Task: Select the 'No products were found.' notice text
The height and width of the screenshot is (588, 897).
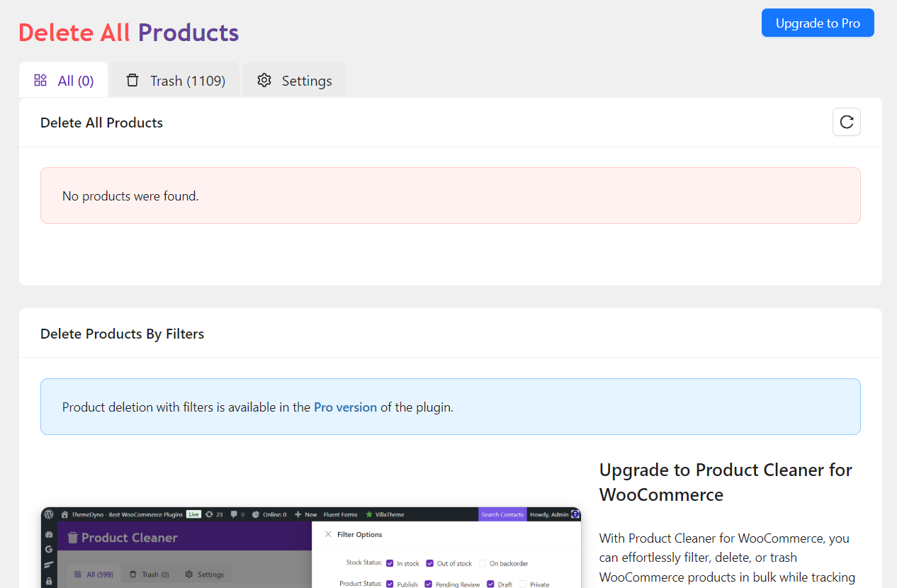Action: click(x=130, y=196)
